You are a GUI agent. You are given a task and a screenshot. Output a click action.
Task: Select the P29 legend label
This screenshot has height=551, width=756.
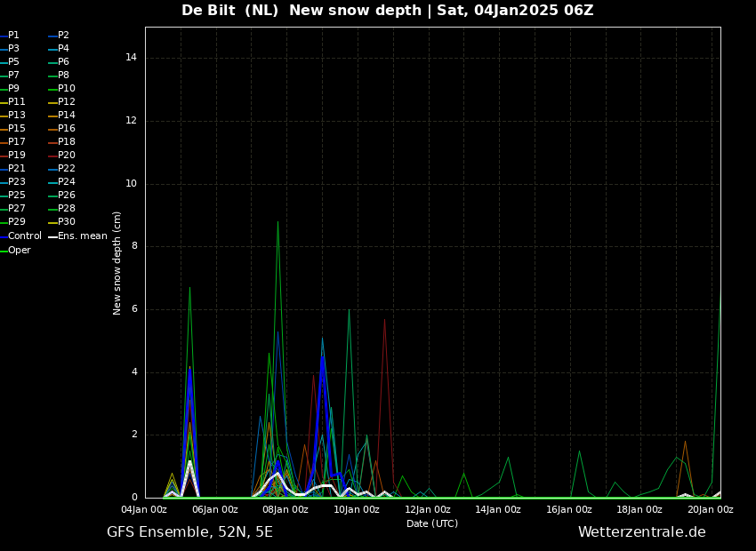coord(17,222)
